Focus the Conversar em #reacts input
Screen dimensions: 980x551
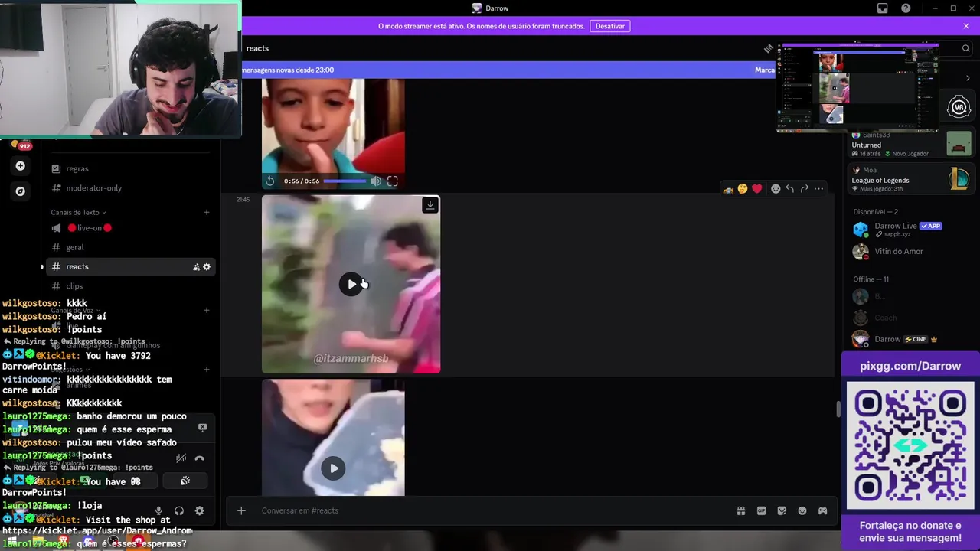(x=490, y=510)
